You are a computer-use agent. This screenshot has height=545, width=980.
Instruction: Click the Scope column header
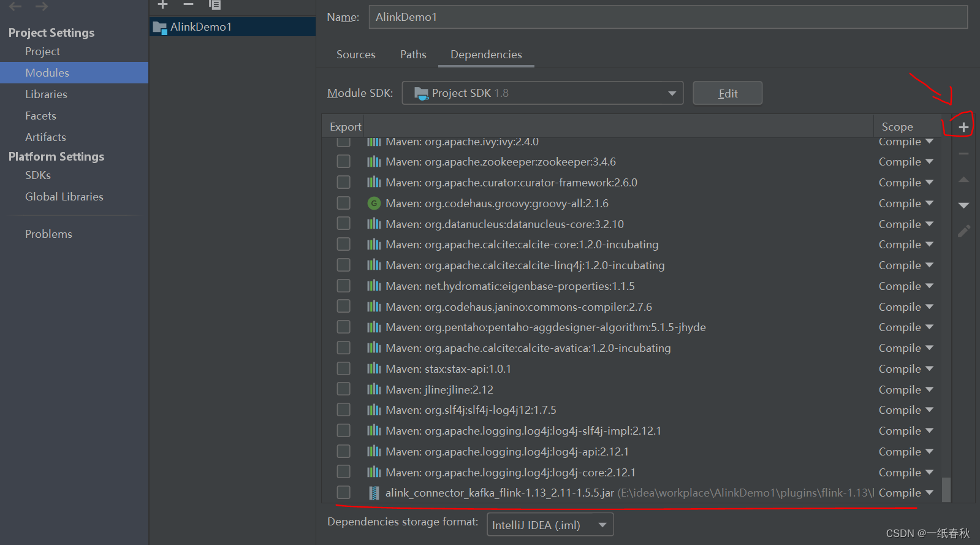point(897,127)
